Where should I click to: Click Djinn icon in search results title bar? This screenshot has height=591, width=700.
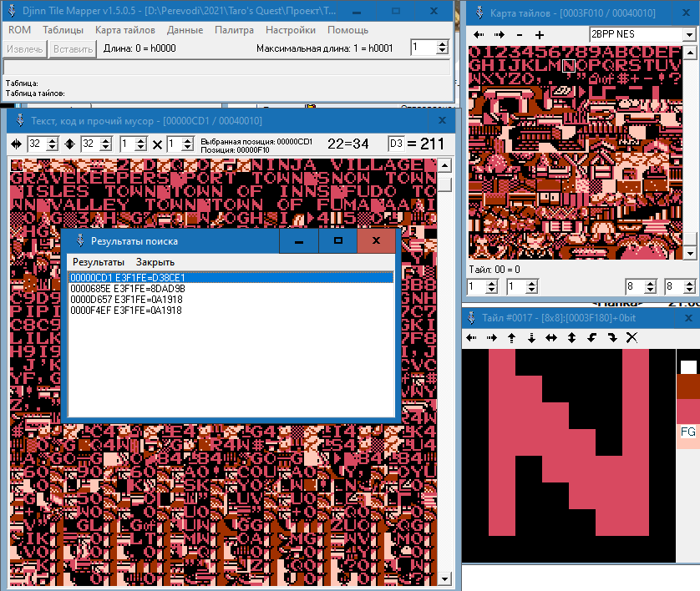pyautogui.click(x=80, y=241)
